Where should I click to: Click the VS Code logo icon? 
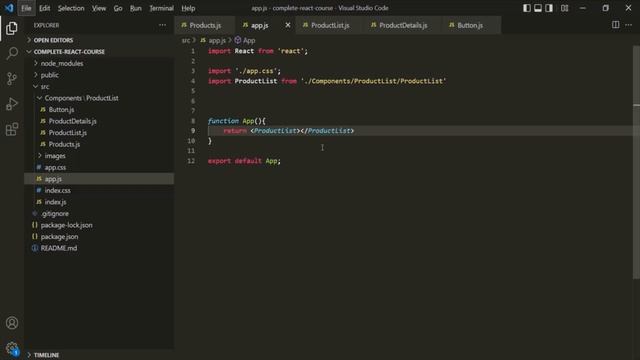click(9, 8)
